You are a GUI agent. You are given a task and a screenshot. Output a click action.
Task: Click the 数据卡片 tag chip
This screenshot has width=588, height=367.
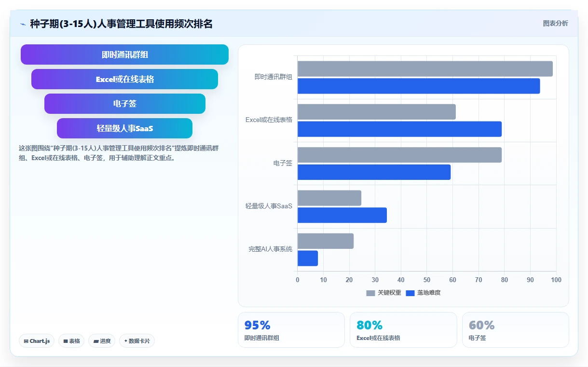click(x=137, y=341)
